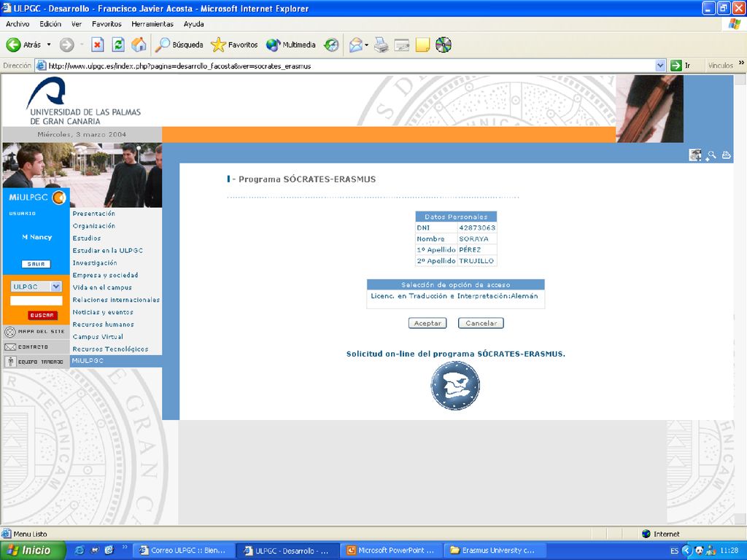Click the university logo in the header
This screenshot has height=560, width=747.
pos(85,101)
